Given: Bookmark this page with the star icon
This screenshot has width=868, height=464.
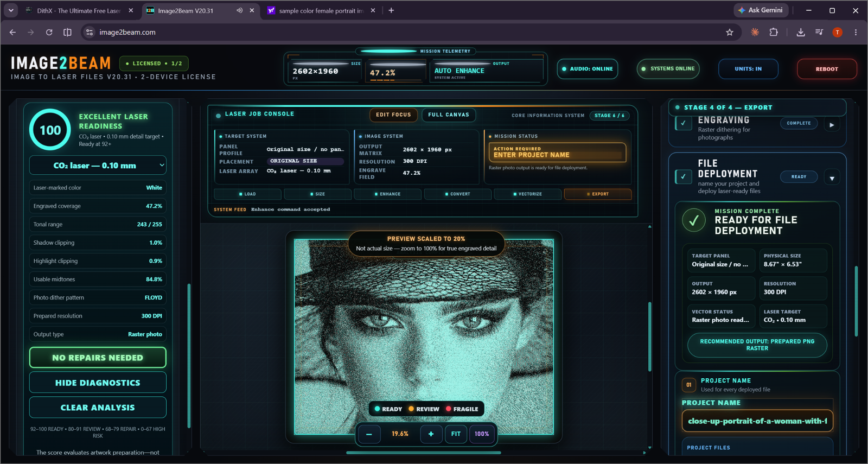Looking at the screenshot, I should click(x=730, y=33).
